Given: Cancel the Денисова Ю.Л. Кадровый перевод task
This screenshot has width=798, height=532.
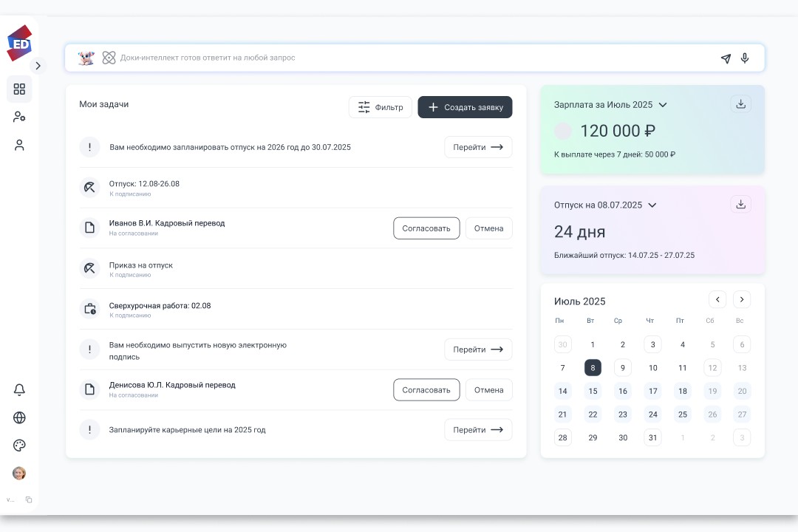Looking at the screenshot, I should point(488,390).
